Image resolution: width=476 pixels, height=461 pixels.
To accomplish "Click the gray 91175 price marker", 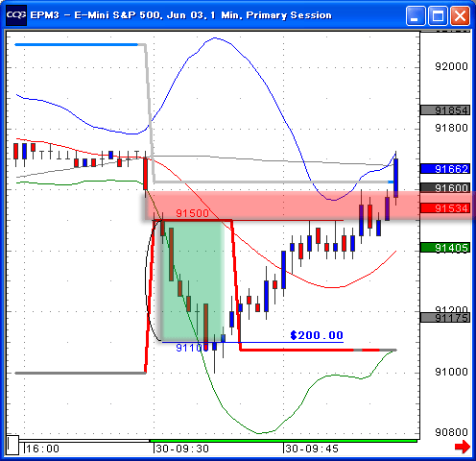I will [x=445, y=318].
